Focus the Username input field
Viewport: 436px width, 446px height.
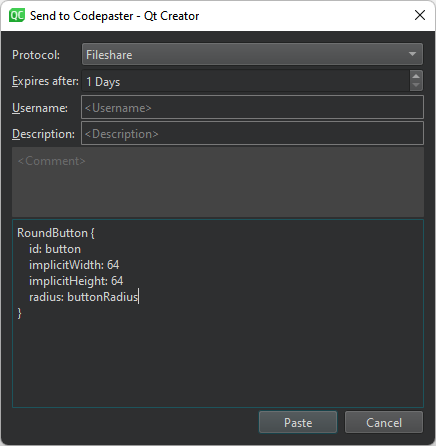coord(252,107)
